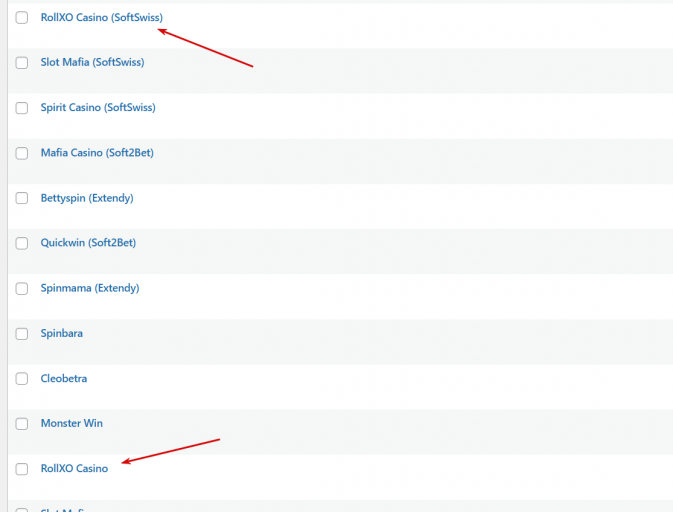
Task: Open the RollXO Casino (SoftSwiss) link
Action: pyautogui.click(x=102, y=18)
